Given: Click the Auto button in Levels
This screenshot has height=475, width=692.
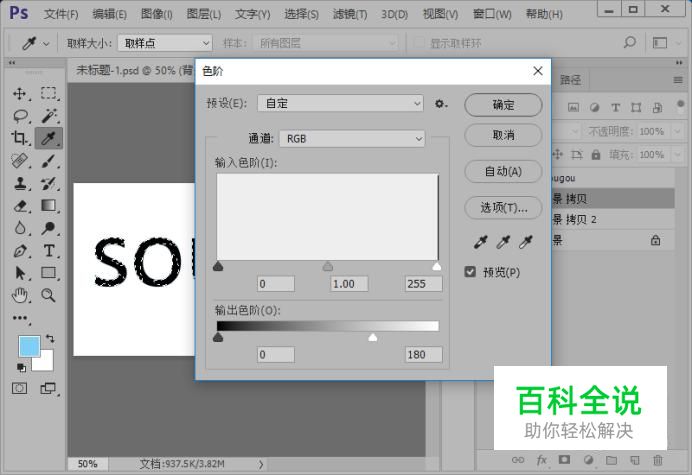Looking at the screenshot, I should (503, 171).
